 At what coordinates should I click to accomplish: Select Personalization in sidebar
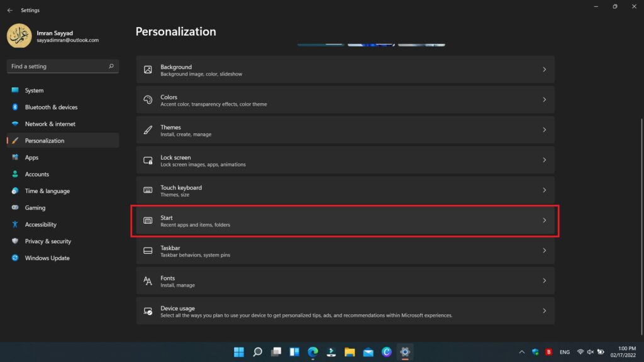(63, 140)
